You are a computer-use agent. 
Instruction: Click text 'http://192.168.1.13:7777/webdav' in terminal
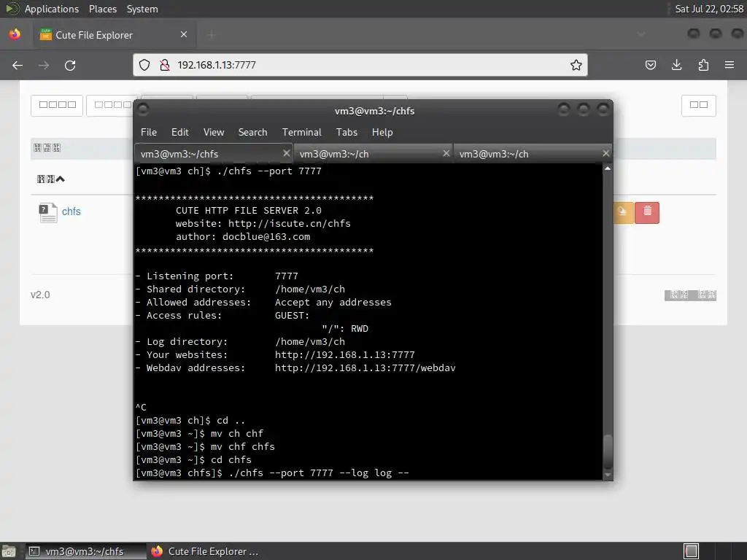pos(365,368)
